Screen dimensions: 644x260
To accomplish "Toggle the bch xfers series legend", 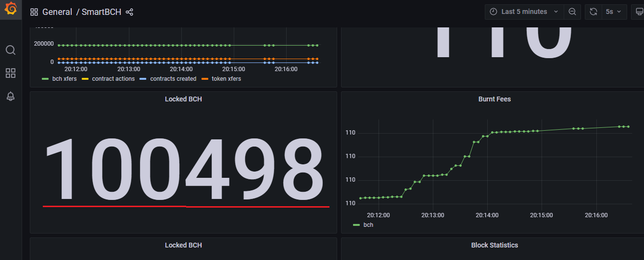I will point(60,79).
